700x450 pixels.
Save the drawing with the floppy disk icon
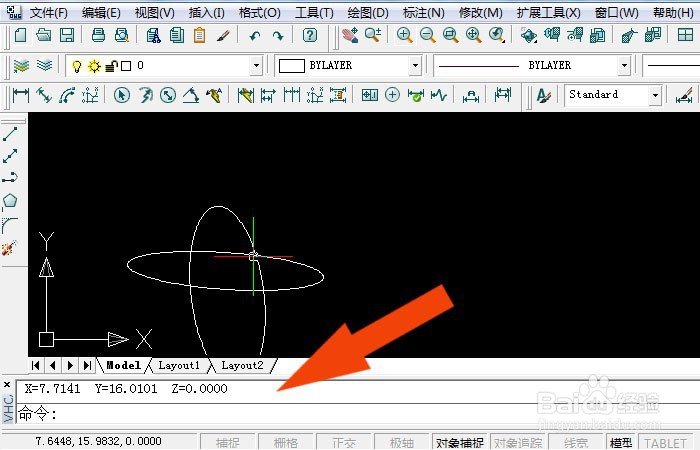(67, 35)
